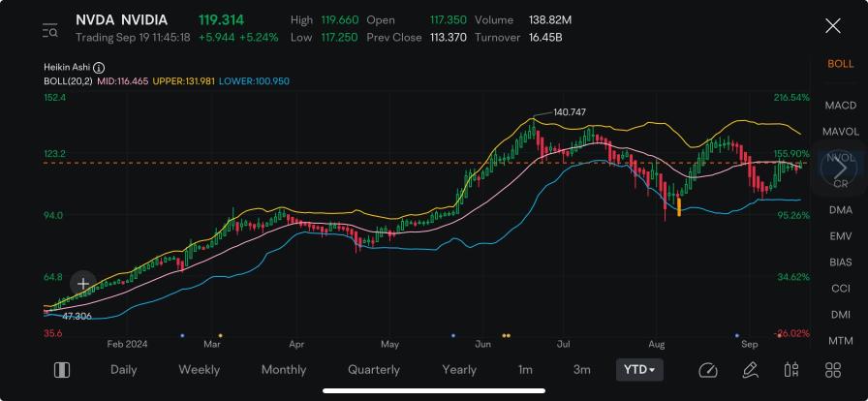Open the gauge speedometer icon

[x=707, y=370]
